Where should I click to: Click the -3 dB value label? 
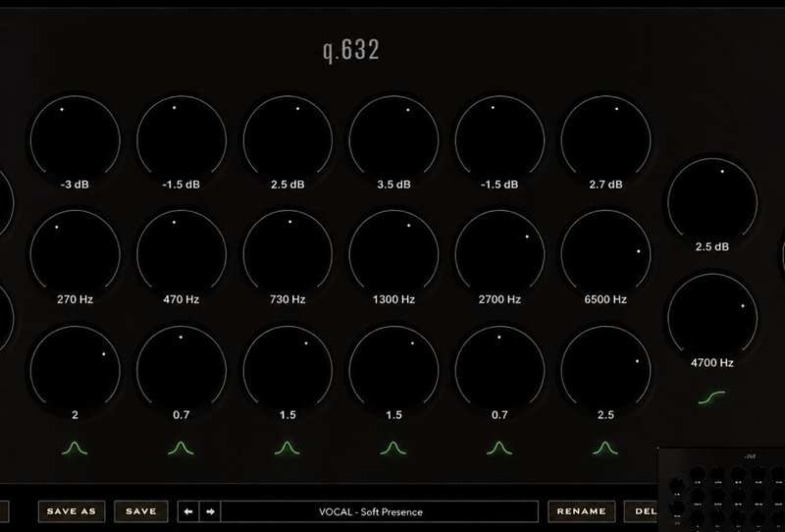(76, 185)
